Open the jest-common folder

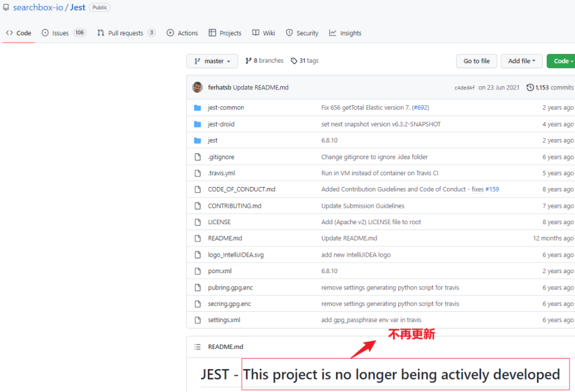(x=226, y=107)
